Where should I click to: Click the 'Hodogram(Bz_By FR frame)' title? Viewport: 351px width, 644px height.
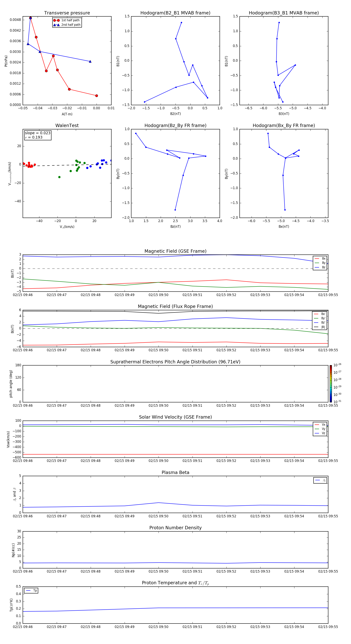(175, 125)
